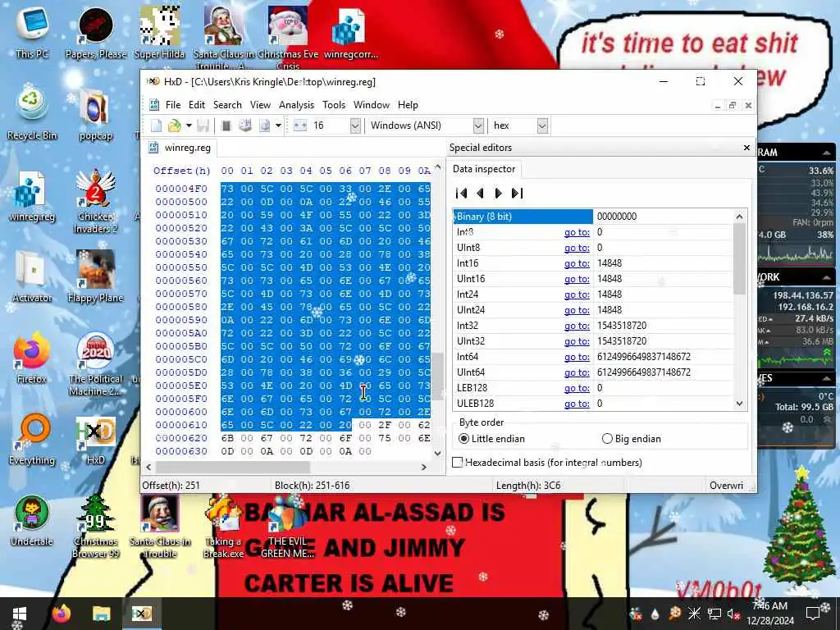Screen dimensions: 840x630
Task: Open the hex offset base dropdown
Action: pos(542,126)
